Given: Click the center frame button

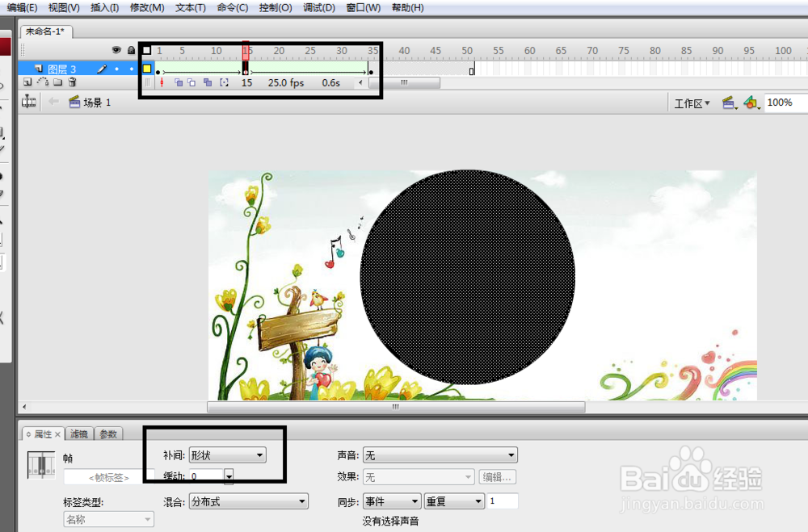Looking at the screenshot, I should [162, 82].
